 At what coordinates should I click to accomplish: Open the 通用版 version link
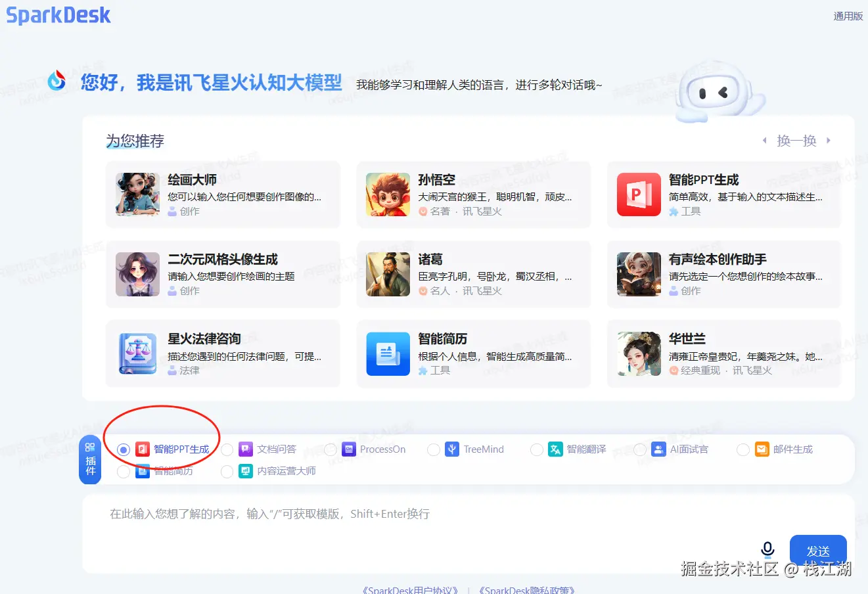coord(848,16)
